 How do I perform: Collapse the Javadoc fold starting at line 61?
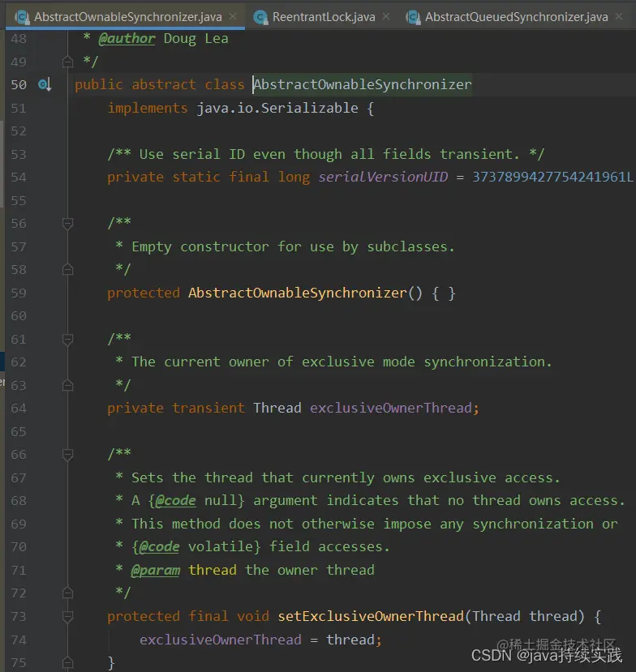point(68,339)
